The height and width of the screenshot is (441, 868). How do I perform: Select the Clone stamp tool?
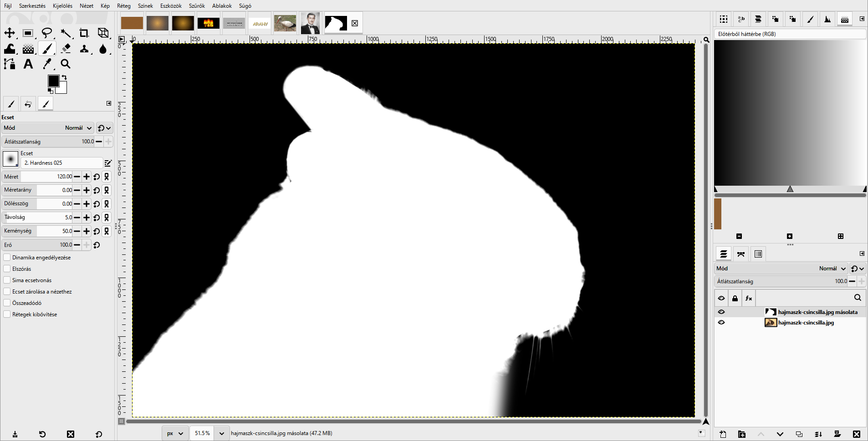tap(84, 49)
